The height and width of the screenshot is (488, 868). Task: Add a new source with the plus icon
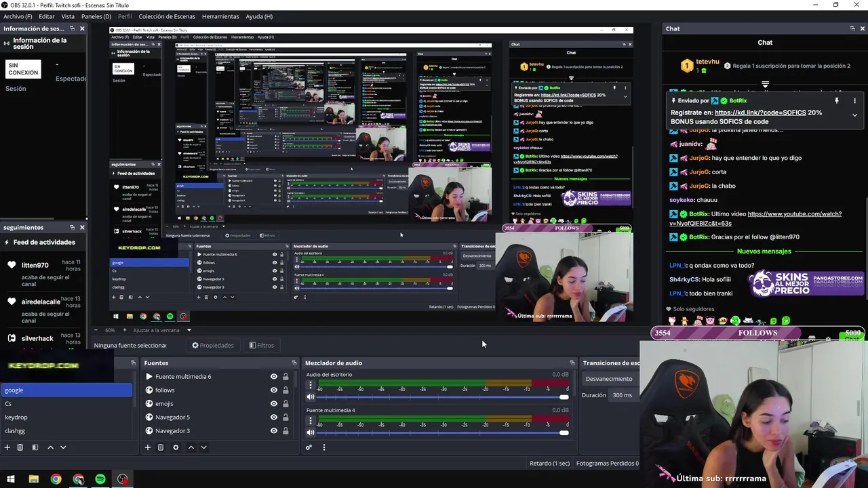[147, 447]
